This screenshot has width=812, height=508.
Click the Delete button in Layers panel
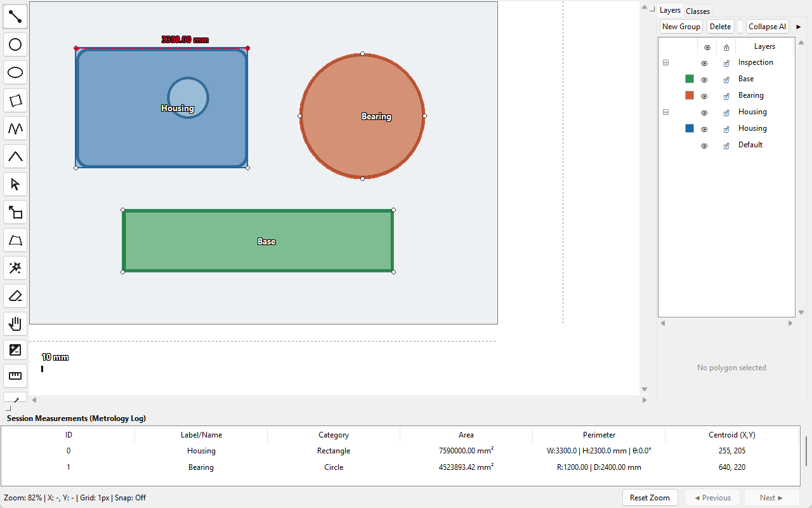[x=720, y=27]
